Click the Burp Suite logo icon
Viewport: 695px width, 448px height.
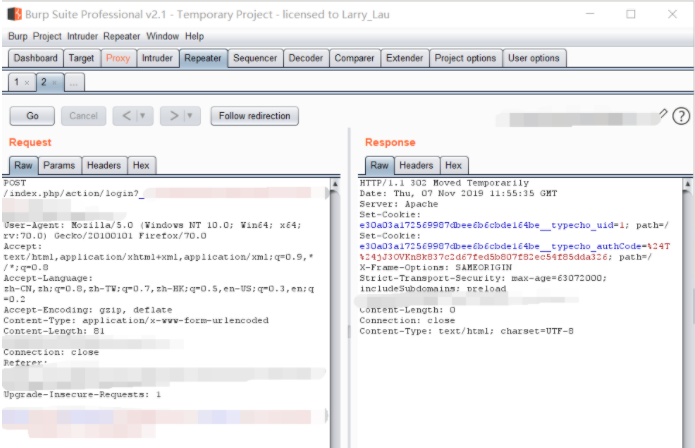pyautogui.click(x=15, y=14)
